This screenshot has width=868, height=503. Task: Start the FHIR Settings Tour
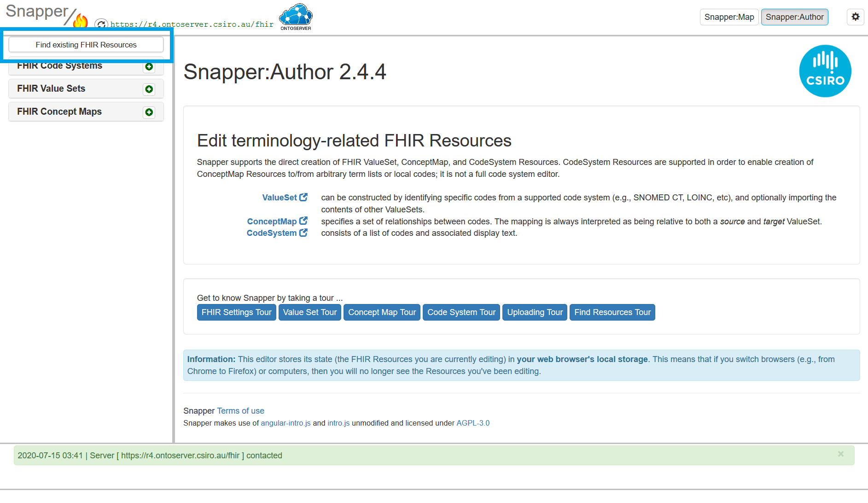point(236,312)
